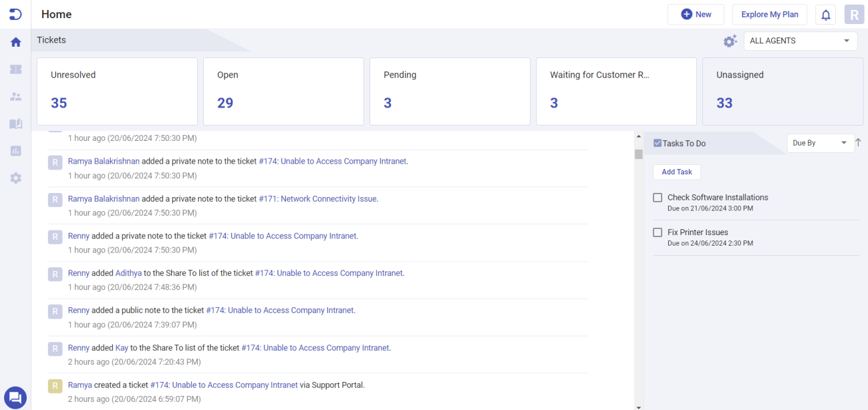
Task: Open the Analytics reports icon in the sidebar
Action: 15,150
